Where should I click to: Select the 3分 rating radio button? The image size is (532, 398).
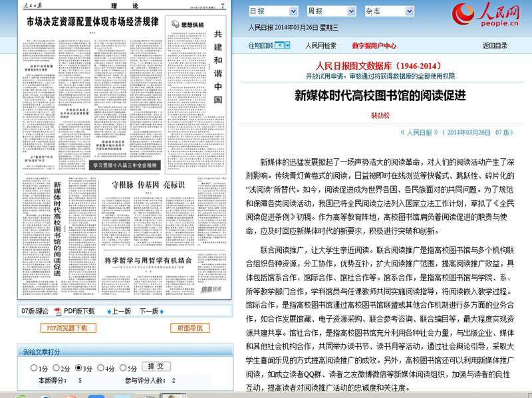(78, 367)
